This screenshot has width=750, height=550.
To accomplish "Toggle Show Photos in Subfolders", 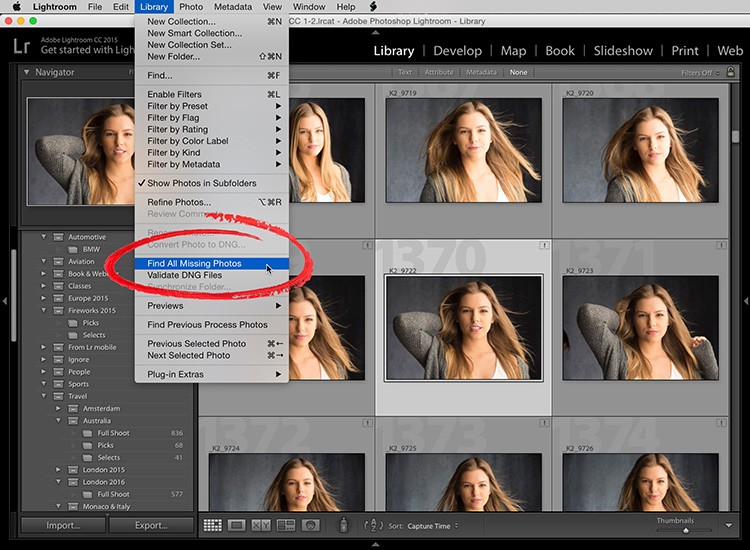I will point(211,183).
